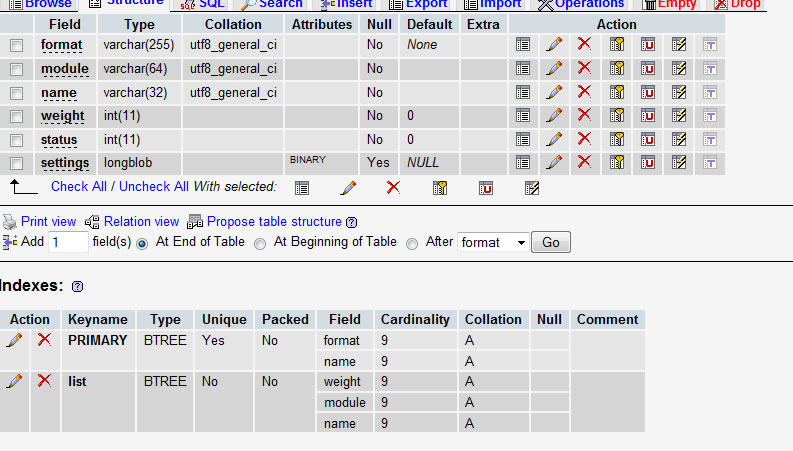Click the unique icon in module row
Viewport: 793px width, 451px height.
[648, 69]
